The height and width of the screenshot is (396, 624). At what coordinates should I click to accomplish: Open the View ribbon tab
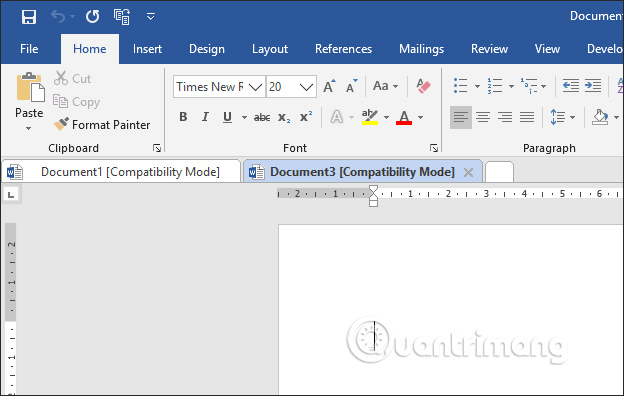pos(547,49)
